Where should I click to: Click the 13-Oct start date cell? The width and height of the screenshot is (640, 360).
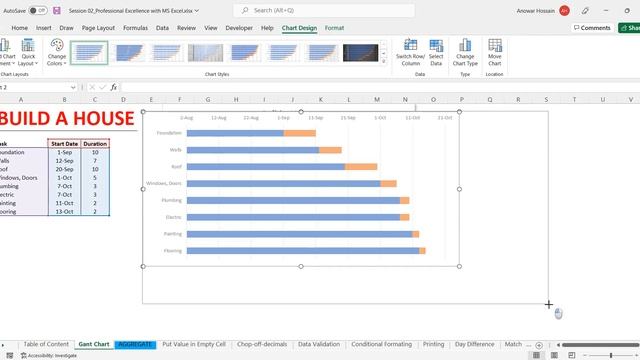pos(64,212)
